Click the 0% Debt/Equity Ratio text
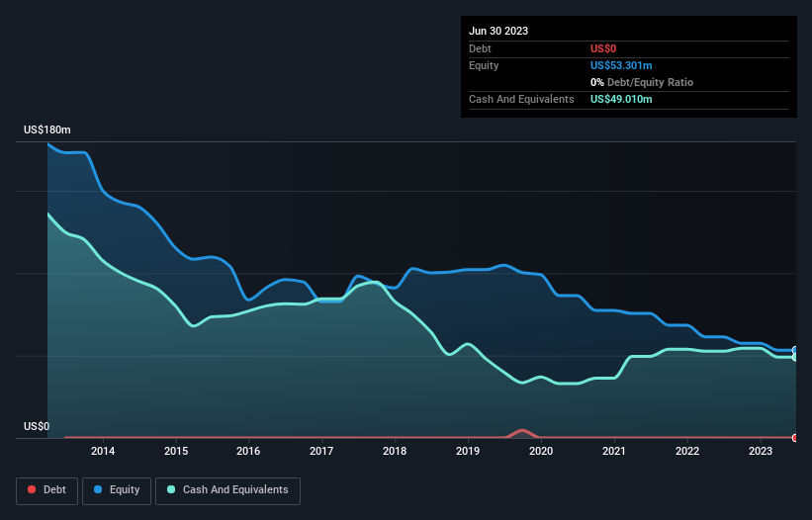This screenshot has height=520, width=812. tap(642, 82)
